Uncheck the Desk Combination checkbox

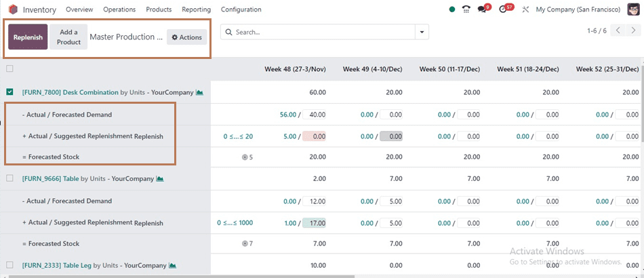pos(10,92)
